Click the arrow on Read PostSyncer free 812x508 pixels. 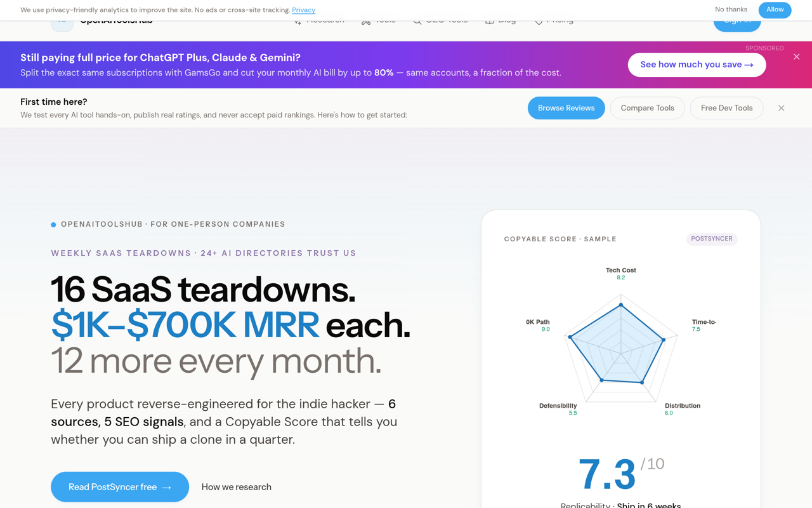coord(167,488)
